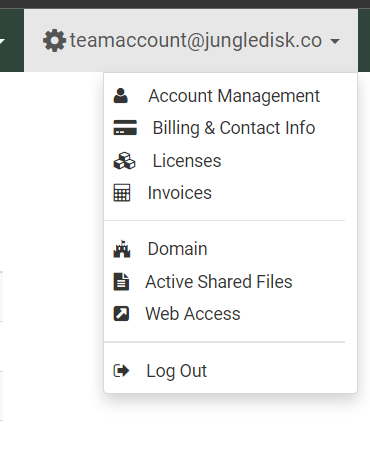Click the gear icon beside the account email
The image size is (370, 466).
(54, 41)
